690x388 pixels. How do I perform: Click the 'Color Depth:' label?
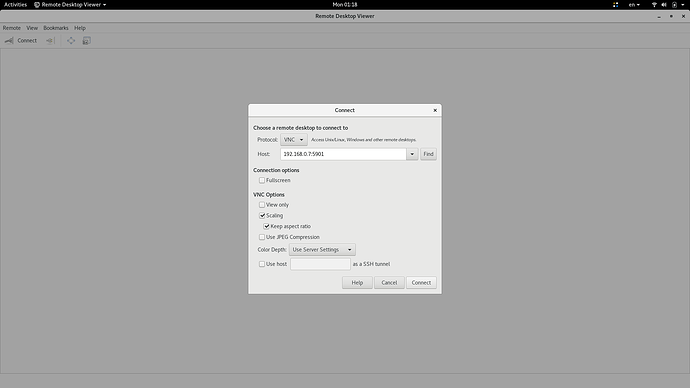272,249
